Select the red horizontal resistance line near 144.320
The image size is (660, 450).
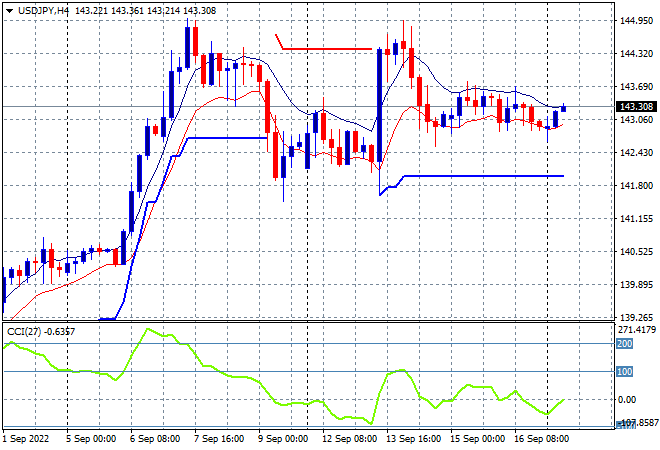327,49
